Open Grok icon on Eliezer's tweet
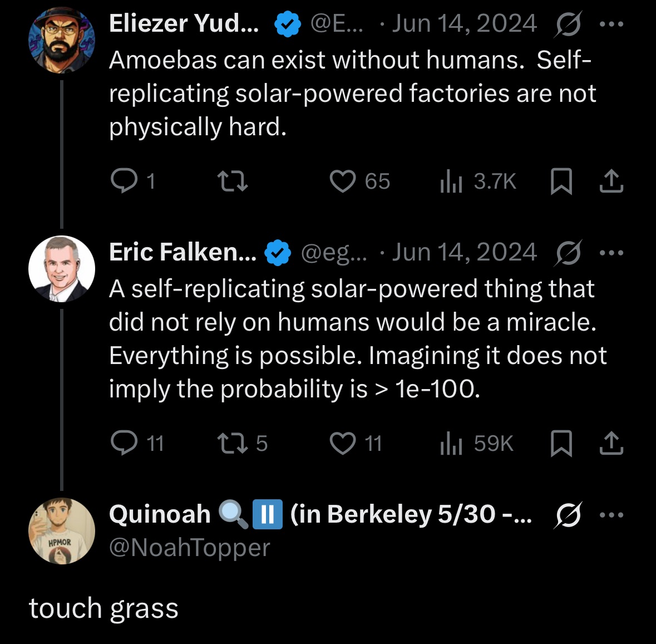 pyautogui.click(x=568, y=24)
